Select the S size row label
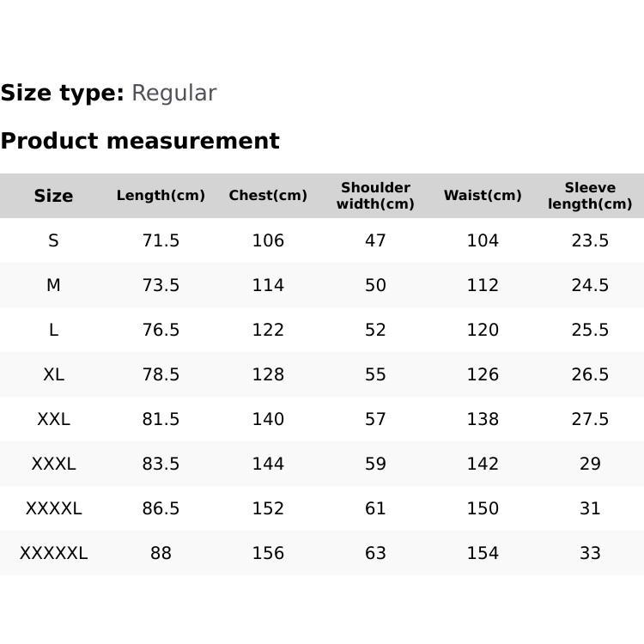 [53, 240]
